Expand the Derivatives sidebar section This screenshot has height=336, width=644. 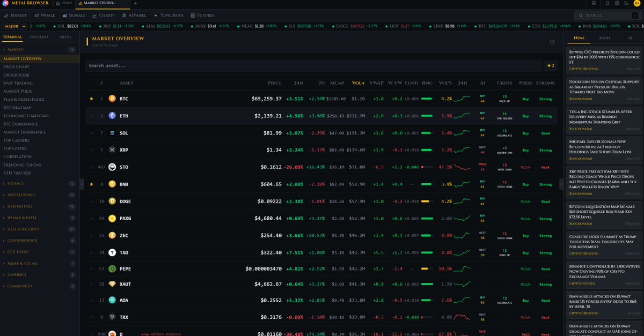coord(40,206)
